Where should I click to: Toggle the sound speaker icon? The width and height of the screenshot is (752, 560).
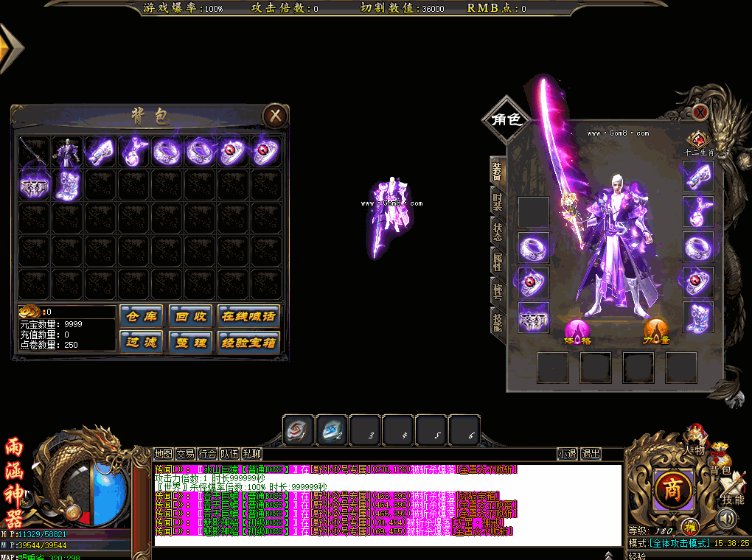click(728, 518)
